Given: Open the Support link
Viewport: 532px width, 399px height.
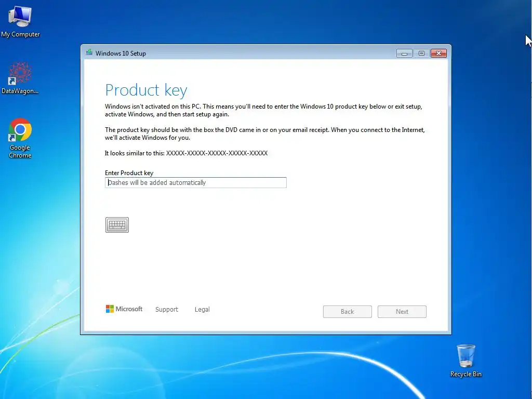Looking at the screenshot, I should [167, 310].
